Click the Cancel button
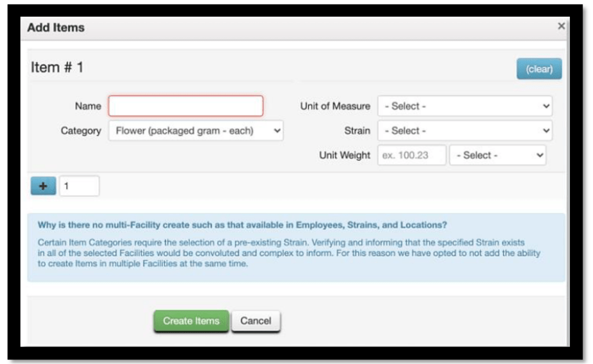 pyautogui.click(x=255, y=321)
